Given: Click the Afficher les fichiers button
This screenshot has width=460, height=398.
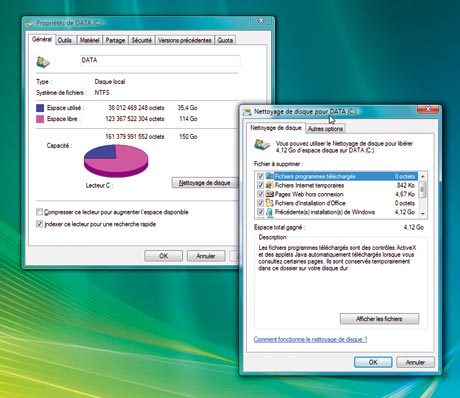Looking at the screenshot, I should (379, 319).
